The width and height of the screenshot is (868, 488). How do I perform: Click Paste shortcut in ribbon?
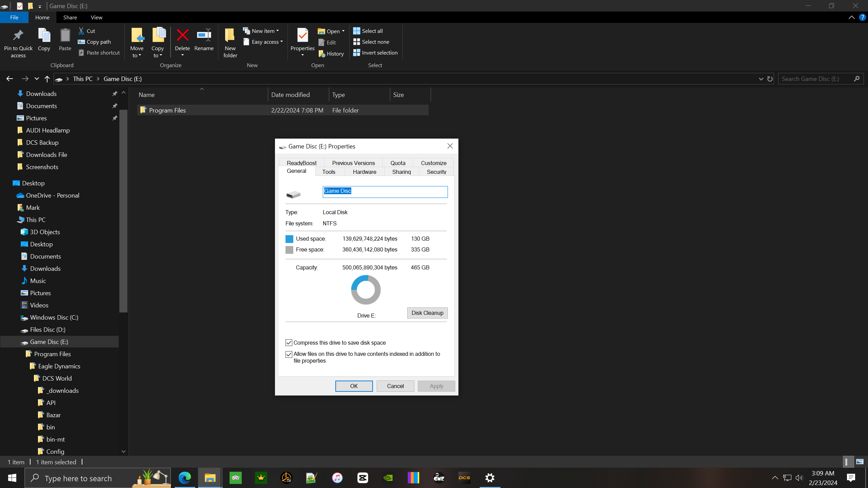99,53
